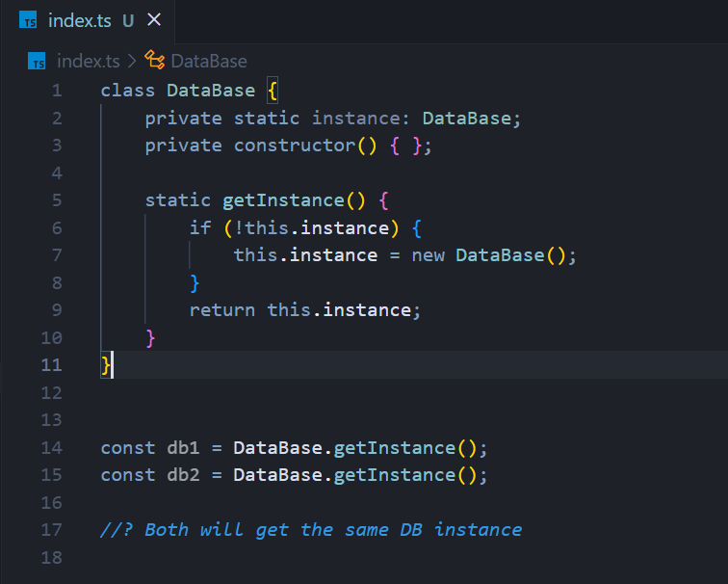Click '!this.instance' condition on line 6
This screenshot has width=728, height=584.
312,228
